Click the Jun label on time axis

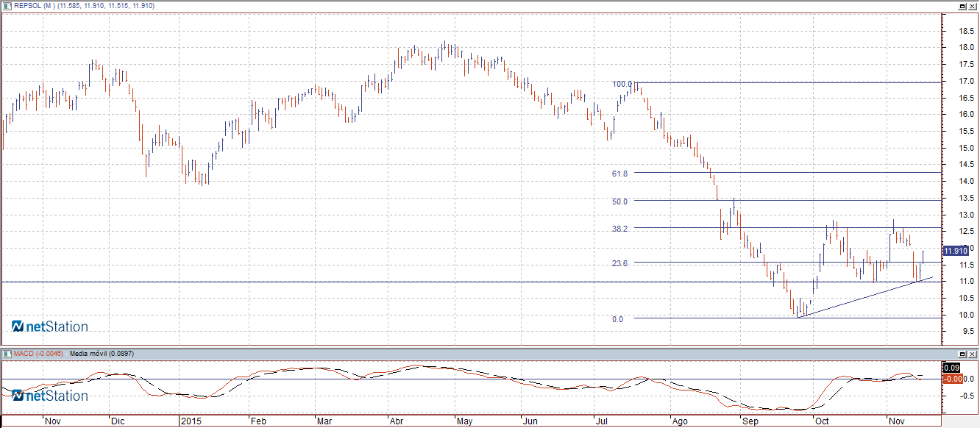tap(530, 421)
